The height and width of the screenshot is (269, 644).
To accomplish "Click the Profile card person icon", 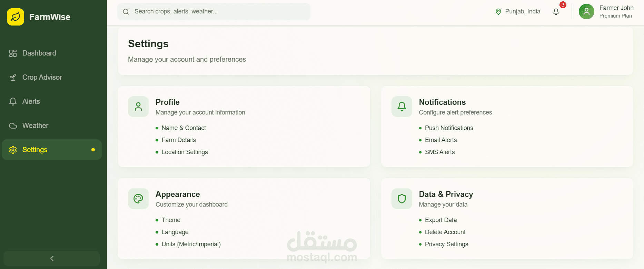I will (x=138, y=107).
